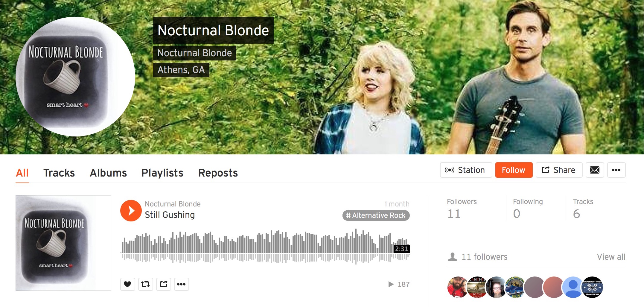Go to the Reposts tab

[x=218, y=173]
